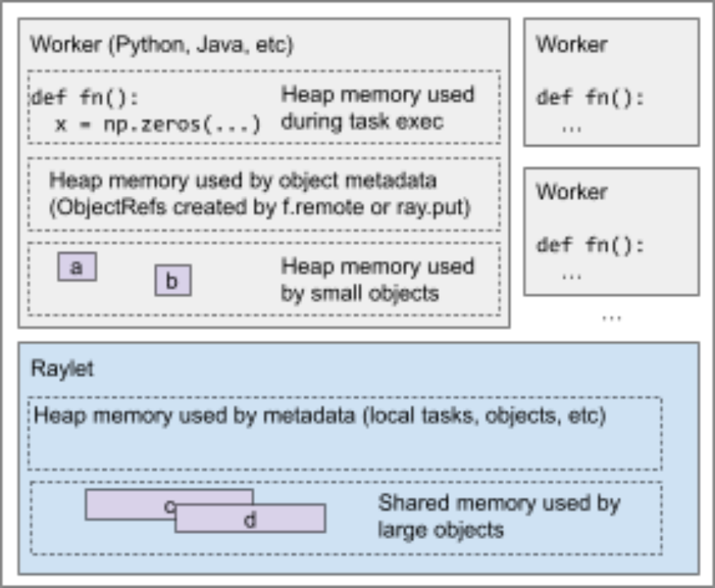The width and height of the screenshot is (715, 588).
Task: Select the "Heap memory used during task exec" text
Action: (378, 108)
